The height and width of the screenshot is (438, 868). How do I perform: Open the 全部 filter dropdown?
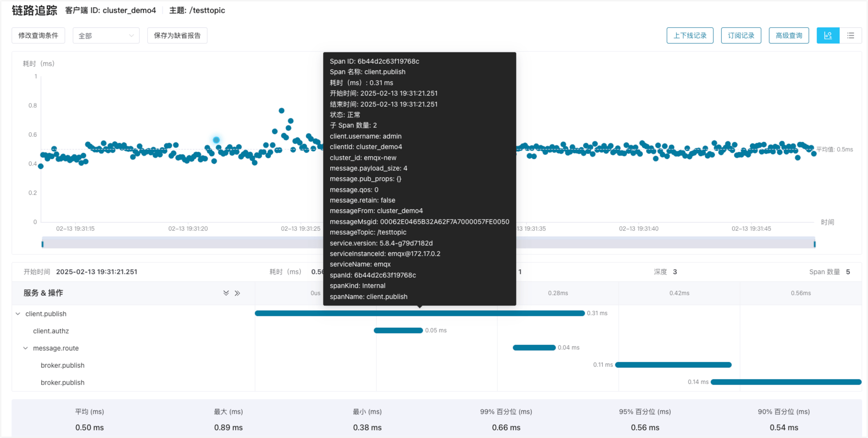pyautogui.click(x=106, y=35)
